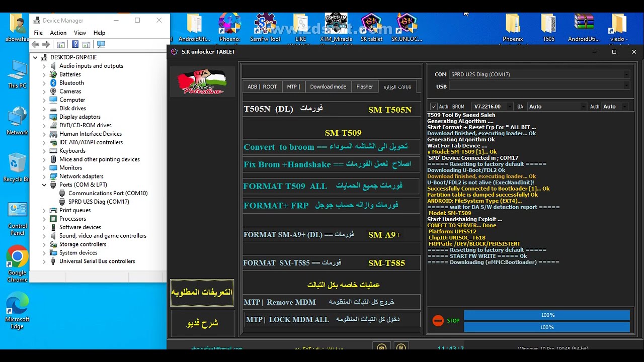Open This PC desktop icon
The width and height of the screenshot is (644, 362).
pos(17,74)
